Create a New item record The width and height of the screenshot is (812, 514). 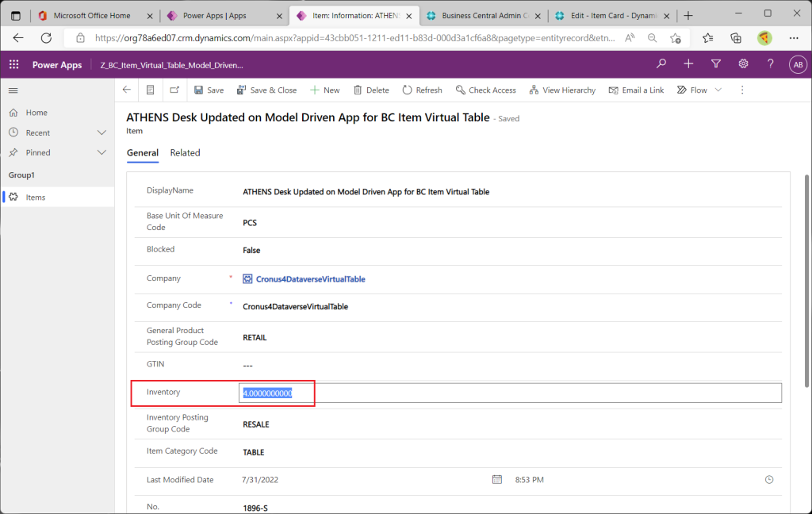[x=324, y=90]
